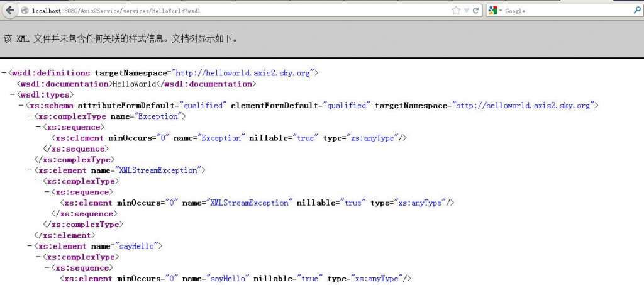Click the search magnifier icon
Screen dimensions: 644x285
(637, 11)
